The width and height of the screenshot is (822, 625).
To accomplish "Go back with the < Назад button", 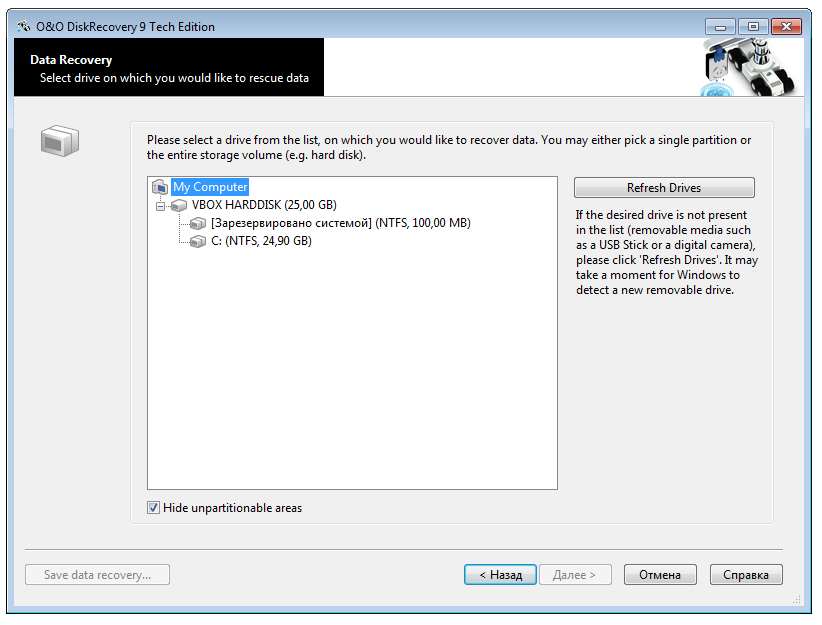I will coord(500,575).
